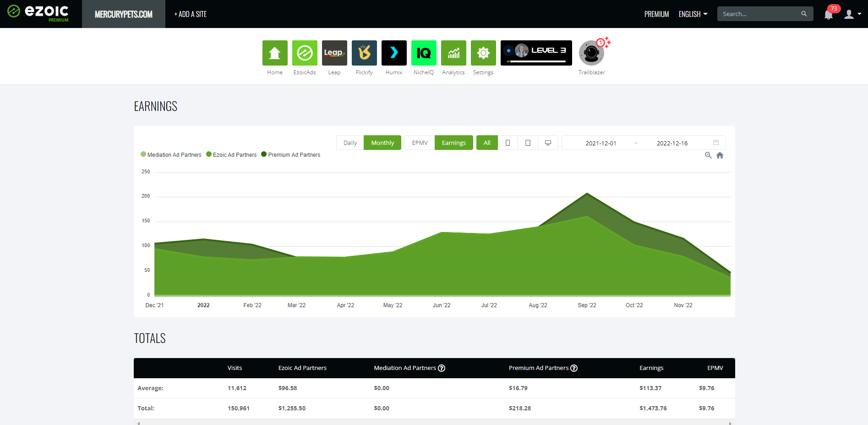
Task: Filter by tablet device icon
Action: 528,143
